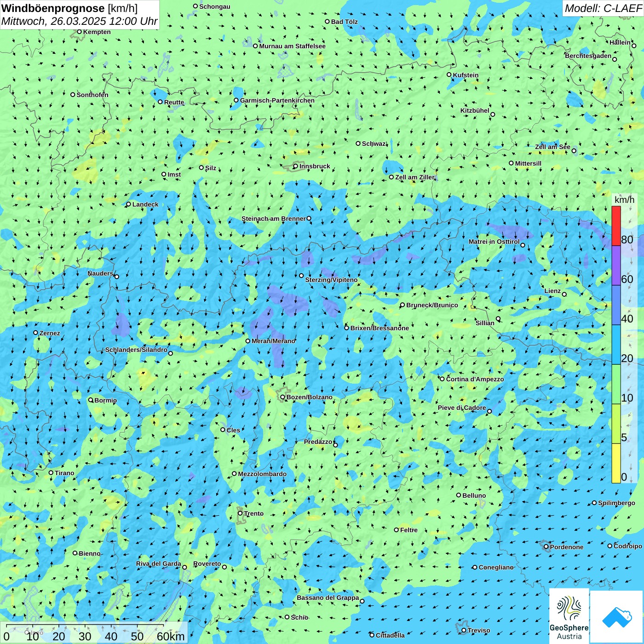This screenshot has height=644, width=644.
Task: Click the 'Windböenprognose [km/h]' title
Action: tap(69, 8)
